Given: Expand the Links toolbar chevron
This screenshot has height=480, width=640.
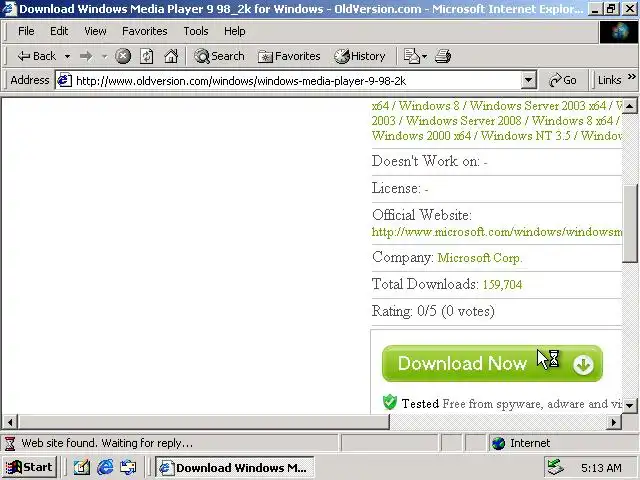Looking at the screenshot, I should tap(631, 77).
